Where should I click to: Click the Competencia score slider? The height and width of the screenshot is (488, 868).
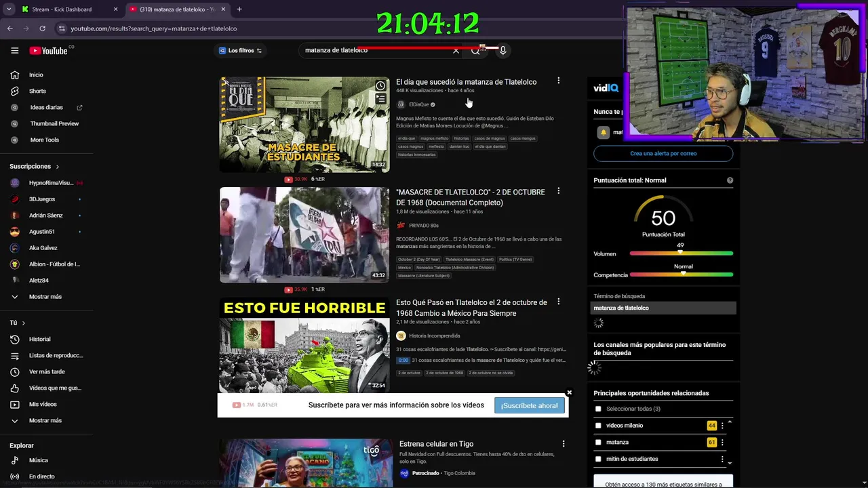tap(681, 274)
